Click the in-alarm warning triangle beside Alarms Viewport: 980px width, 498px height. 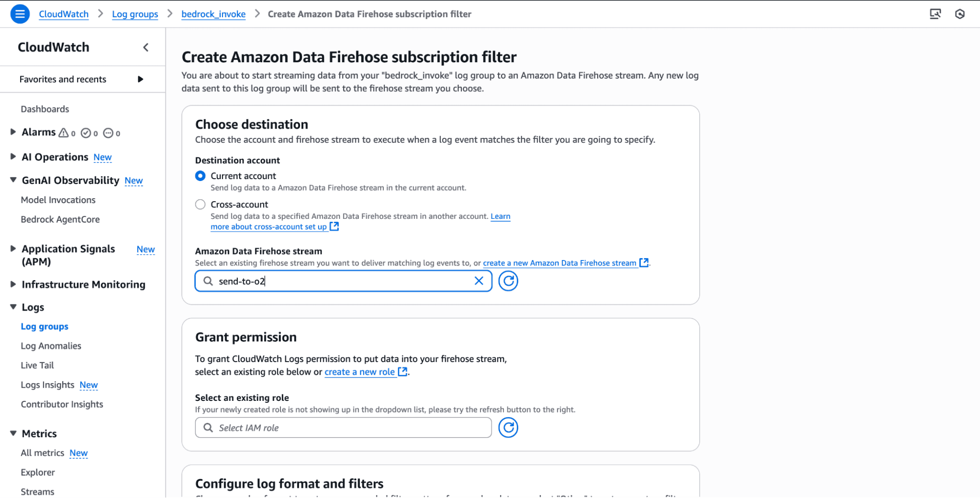64,132
